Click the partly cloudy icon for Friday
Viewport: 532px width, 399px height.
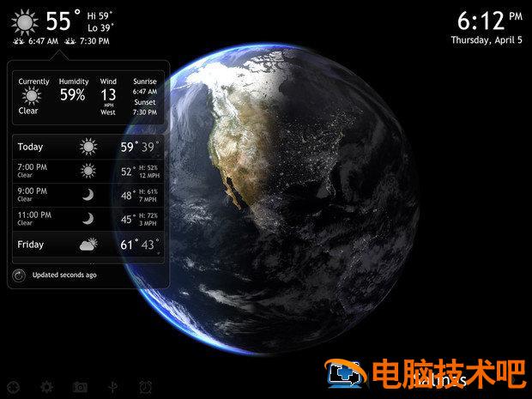pos(88,245)
